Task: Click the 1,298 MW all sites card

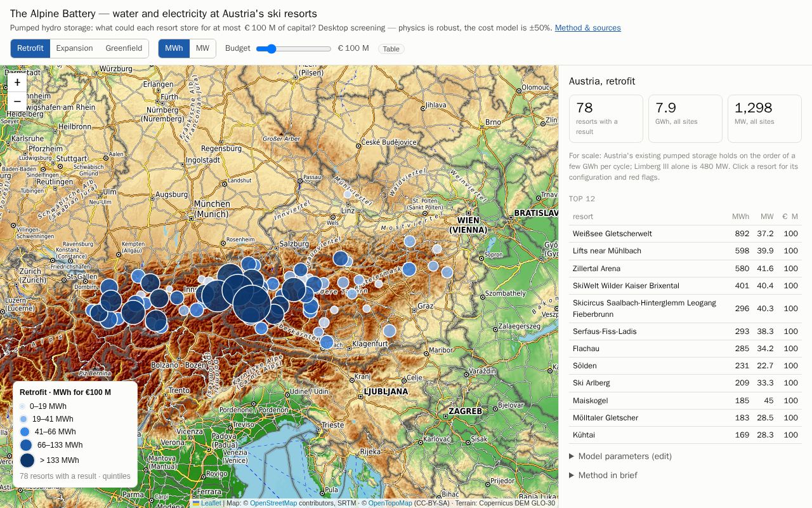Action: pos(764,119)
